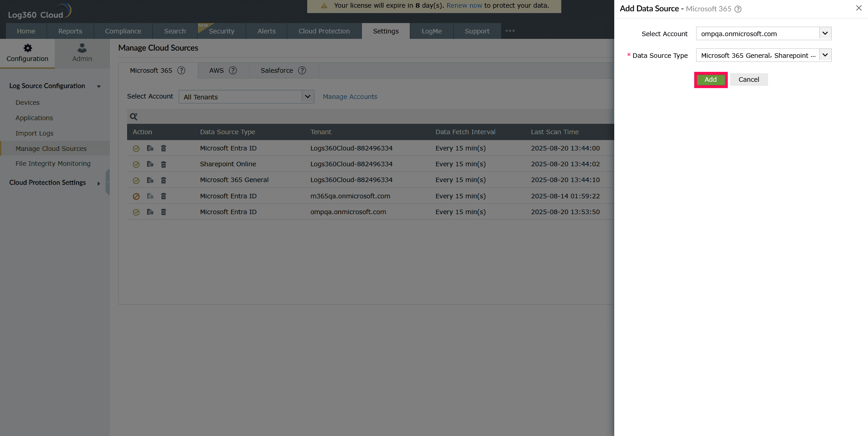Click the Renew now link

pyautogui.click(x=464, y=5)
